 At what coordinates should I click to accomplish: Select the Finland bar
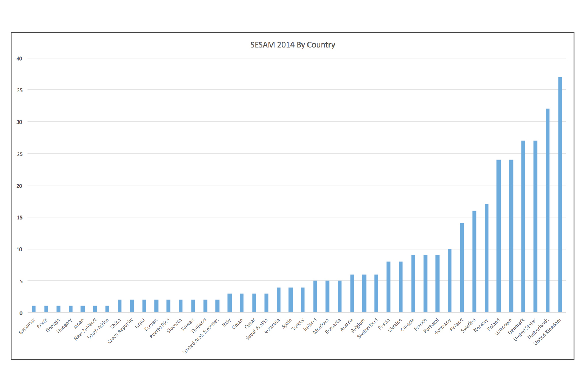click(462, 268)
